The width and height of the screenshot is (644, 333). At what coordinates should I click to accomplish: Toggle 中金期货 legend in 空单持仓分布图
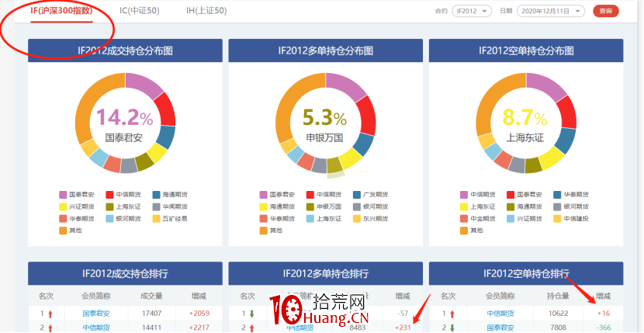coord(478,218)
